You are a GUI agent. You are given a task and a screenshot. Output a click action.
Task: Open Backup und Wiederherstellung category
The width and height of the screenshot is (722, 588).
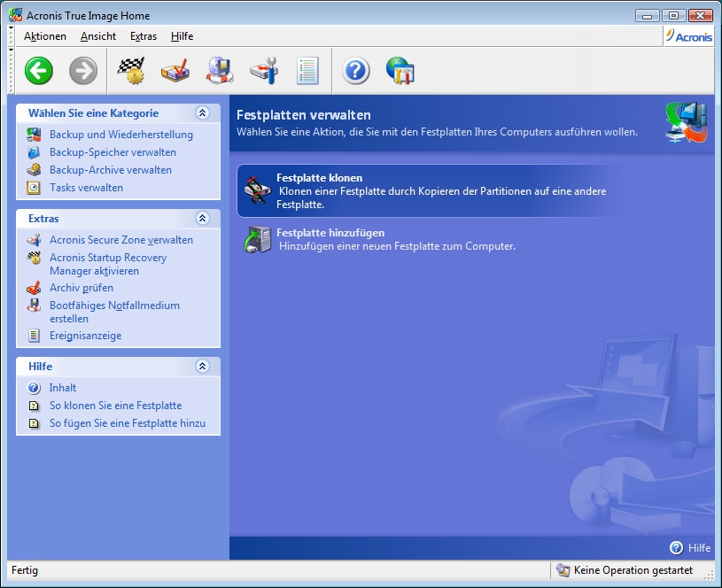point(121,135)
